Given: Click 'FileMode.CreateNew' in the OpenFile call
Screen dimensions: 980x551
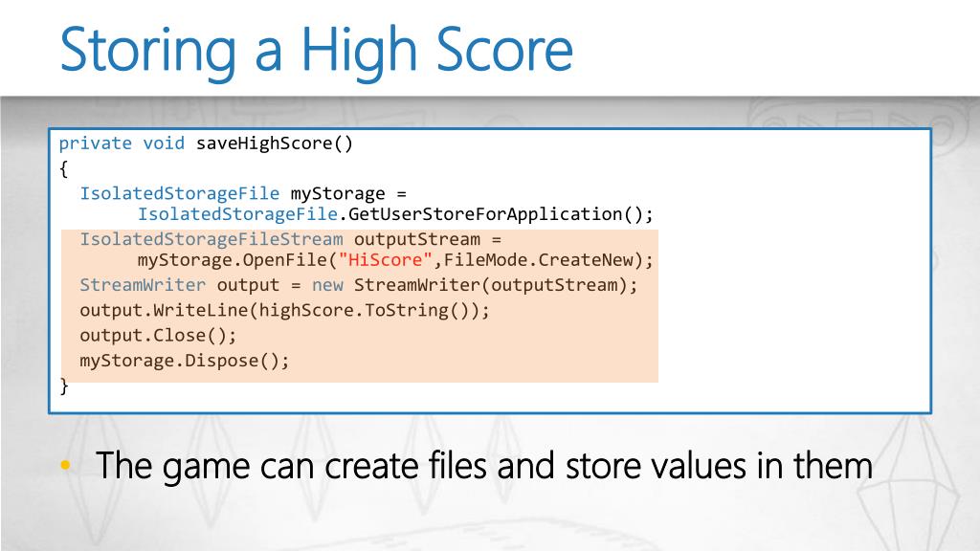Looking at the screenshot, I should pos(539,260).
